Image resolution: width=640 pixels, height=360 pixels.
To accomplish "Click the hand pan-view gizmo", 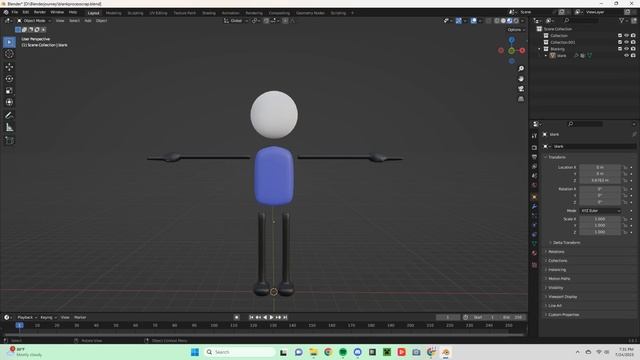I will pyautogui.click(x=521, y=79).
